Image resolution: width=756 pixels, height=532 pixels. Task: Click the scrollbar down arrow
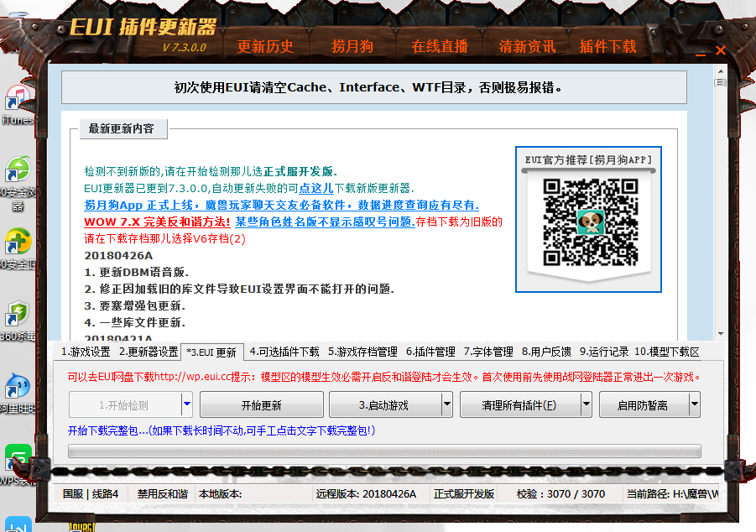tap(721, 333)
